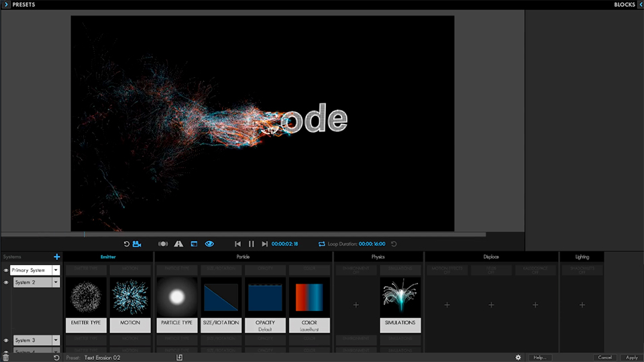The height and width of the screenshot is (362, 644).
Task: Click the PRESETS panel title
Action: [24, 5]
